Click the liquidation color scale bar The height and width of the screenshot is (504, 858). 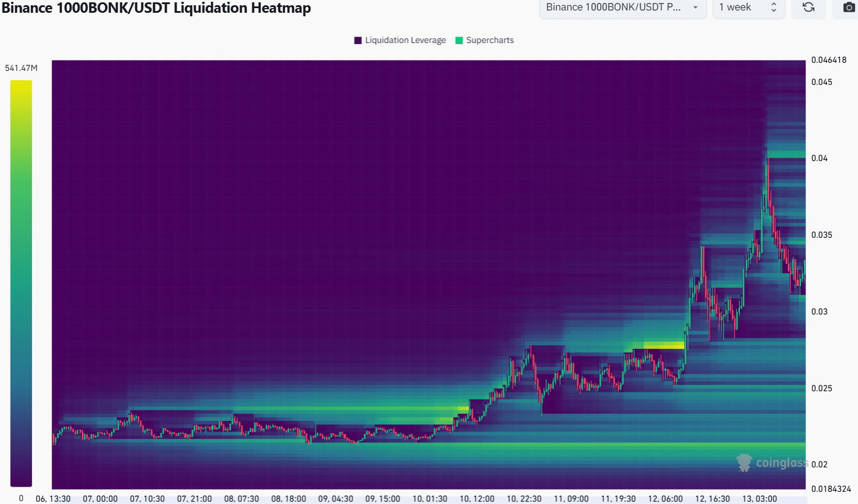(x=21, y=283)
